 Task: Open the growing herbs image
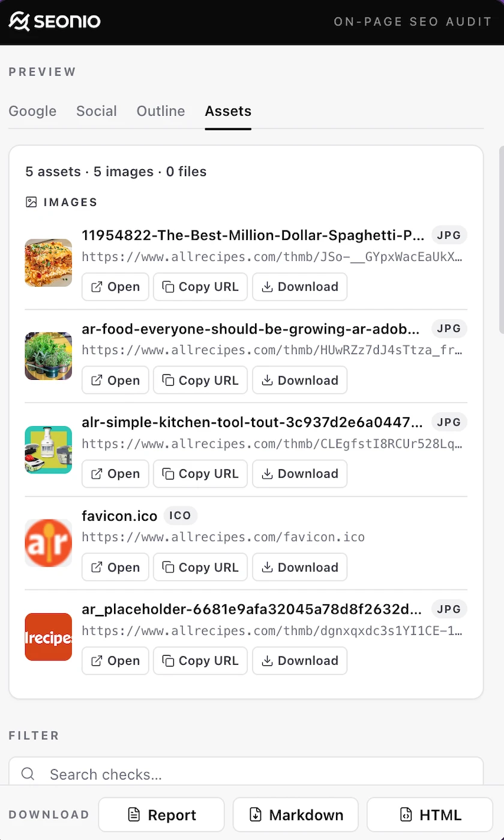click(x=115, y=380)
